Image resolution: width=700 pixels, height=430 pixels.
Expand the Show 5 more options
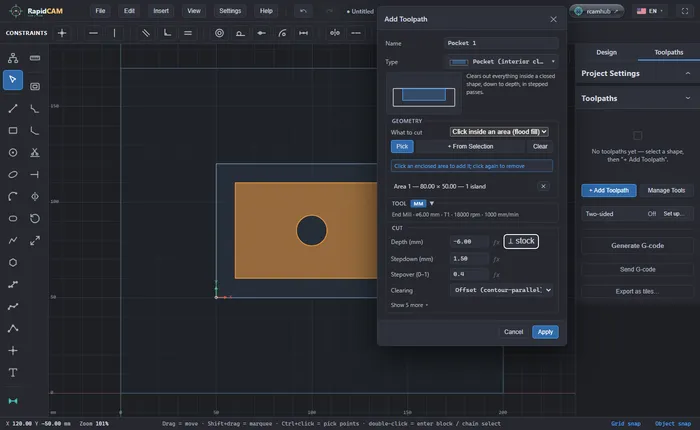(x=409, y=305)
